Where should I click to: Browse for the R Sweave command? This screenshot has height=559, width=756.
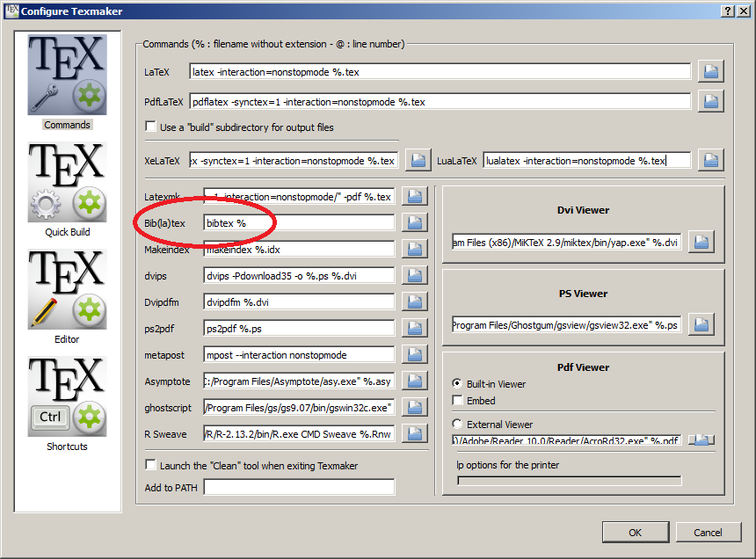click(414, 432)
